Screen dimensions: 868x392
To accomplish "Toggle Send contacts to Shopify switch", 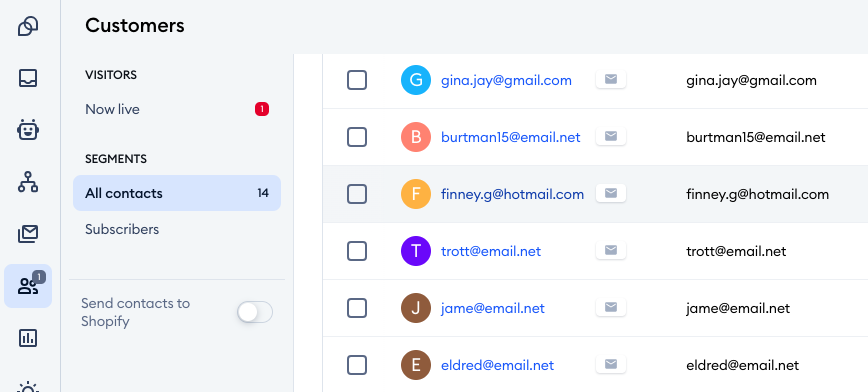I will pos(255,312).
